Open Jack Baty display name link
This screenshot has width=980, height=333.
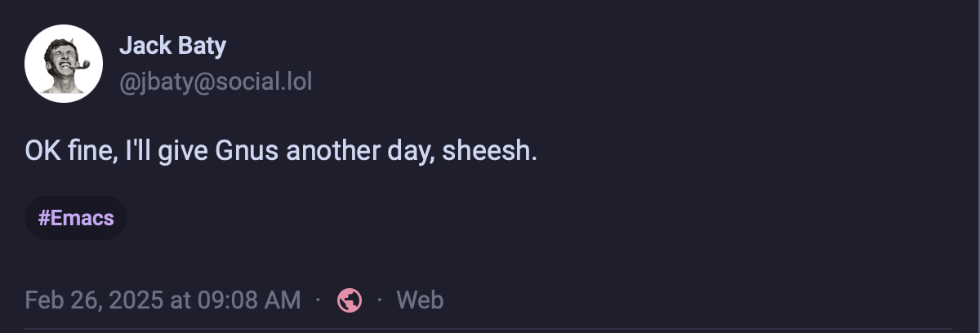point(172,46)
